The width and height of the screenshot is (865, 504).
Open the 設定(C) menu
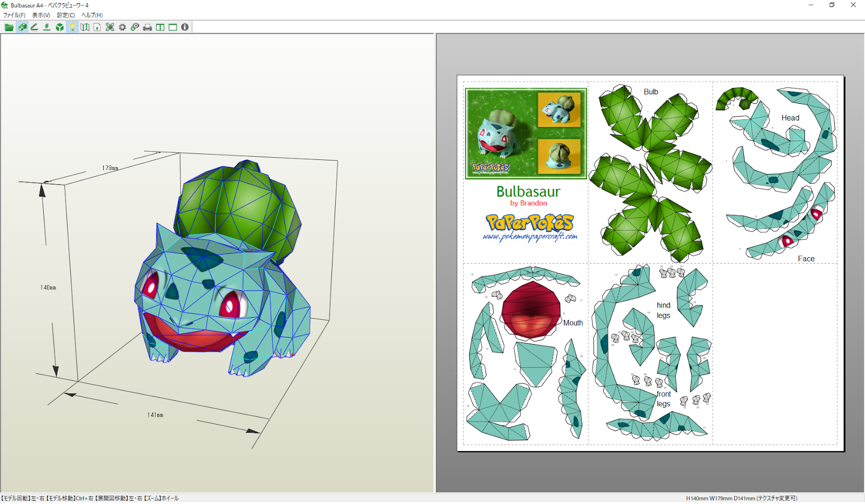tap(66, 15)
